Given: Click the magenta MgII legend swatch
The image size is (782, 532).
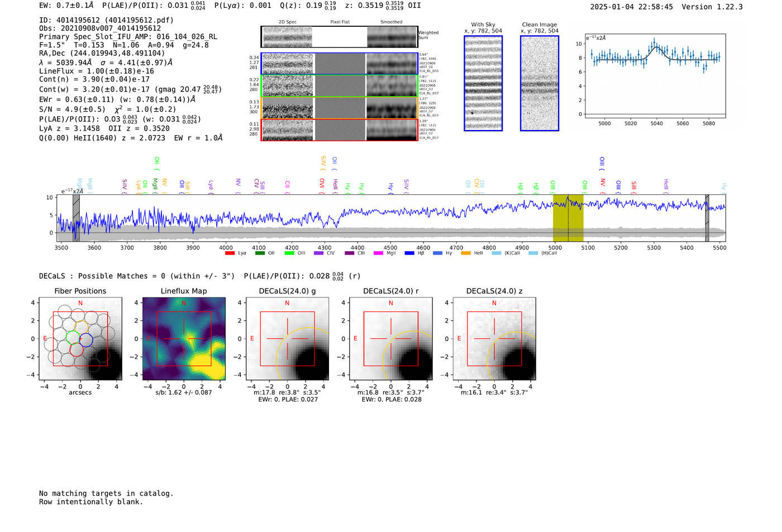Looking at the screenshot, I should tap(379, 253).
